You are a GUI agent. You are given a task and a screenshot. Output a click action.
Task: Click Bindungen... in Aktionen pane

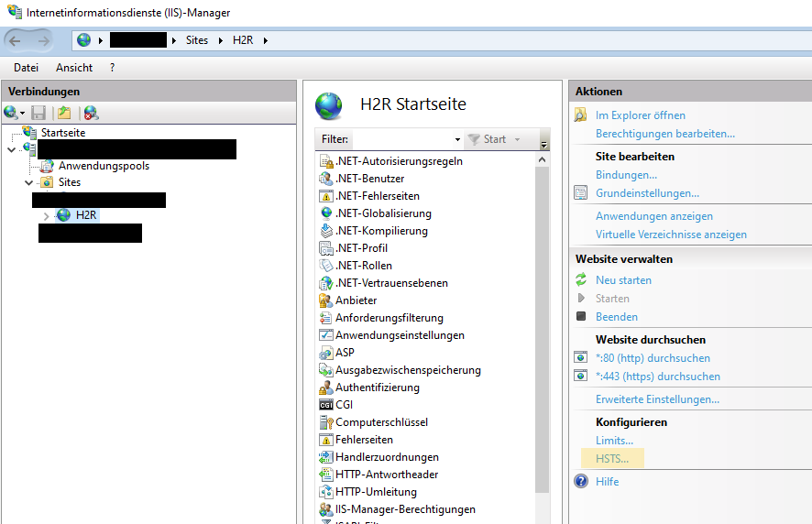tap(626, 175)
